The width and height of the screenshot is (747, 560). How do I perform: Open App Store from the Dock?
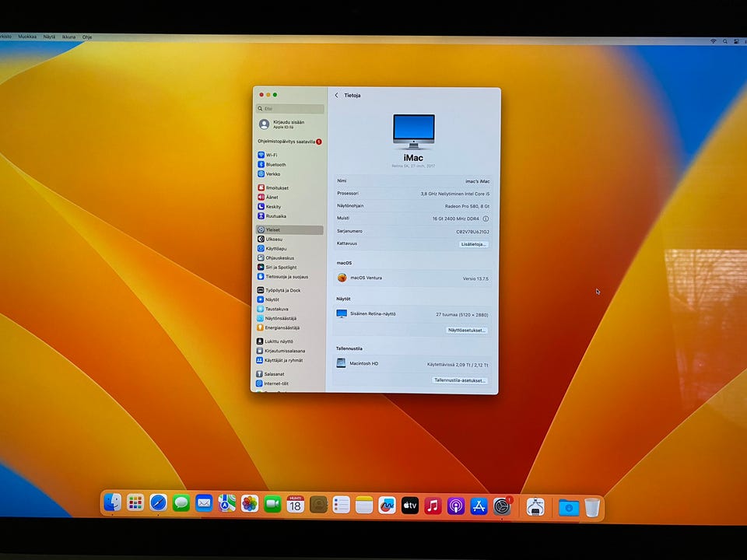click(x=479, y=506)
